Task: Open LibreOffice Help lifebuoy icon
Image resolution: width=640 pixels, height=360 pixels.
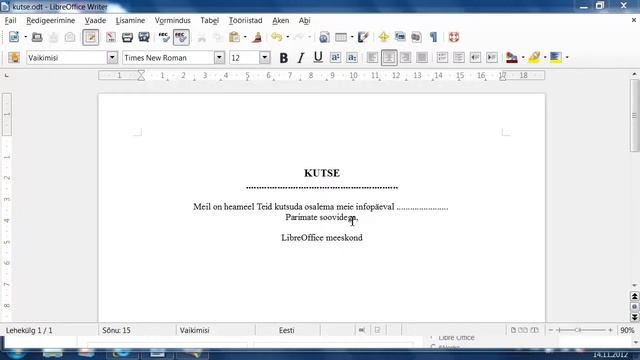Action: point(454,37)
